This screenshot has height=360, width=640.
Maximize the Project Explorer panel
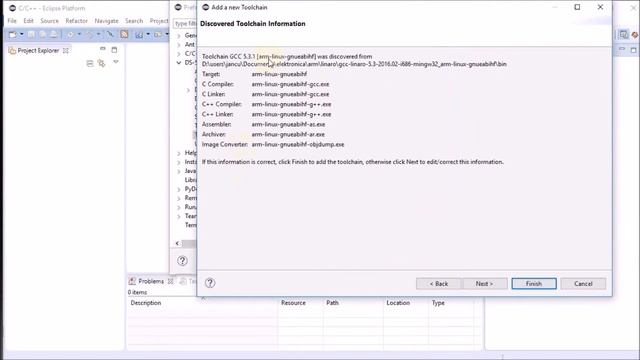pyautogui.click(x=114, y=50)
